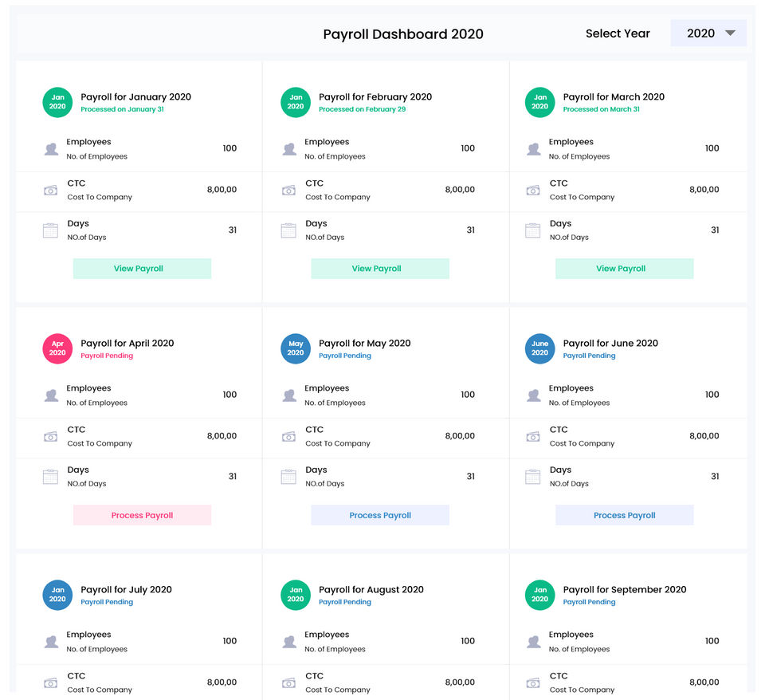Process Payroll for June 2020

coord(624,515)
